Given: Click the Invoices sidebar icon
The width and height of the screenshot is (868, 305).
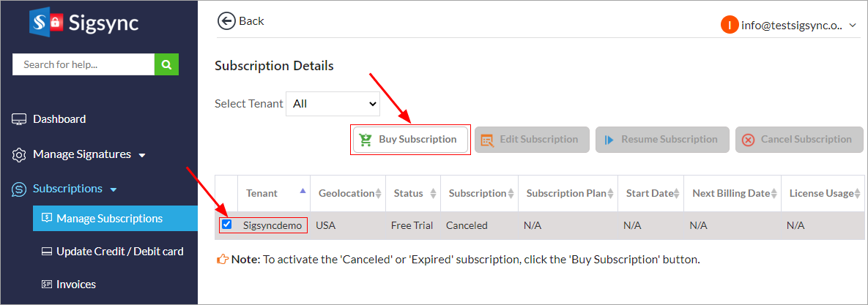Looking at the screenshot, I should tap(46, 285).
